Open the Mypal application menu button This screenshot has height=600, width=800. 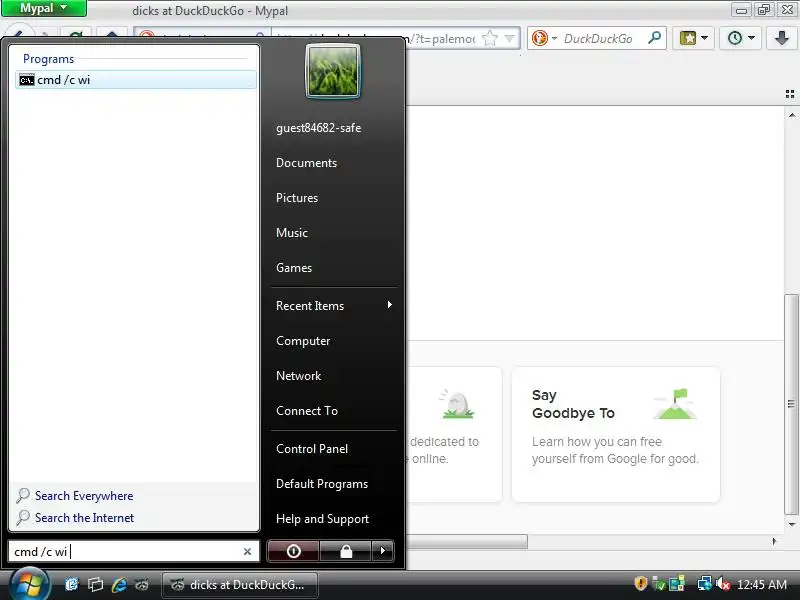(43, 9)
